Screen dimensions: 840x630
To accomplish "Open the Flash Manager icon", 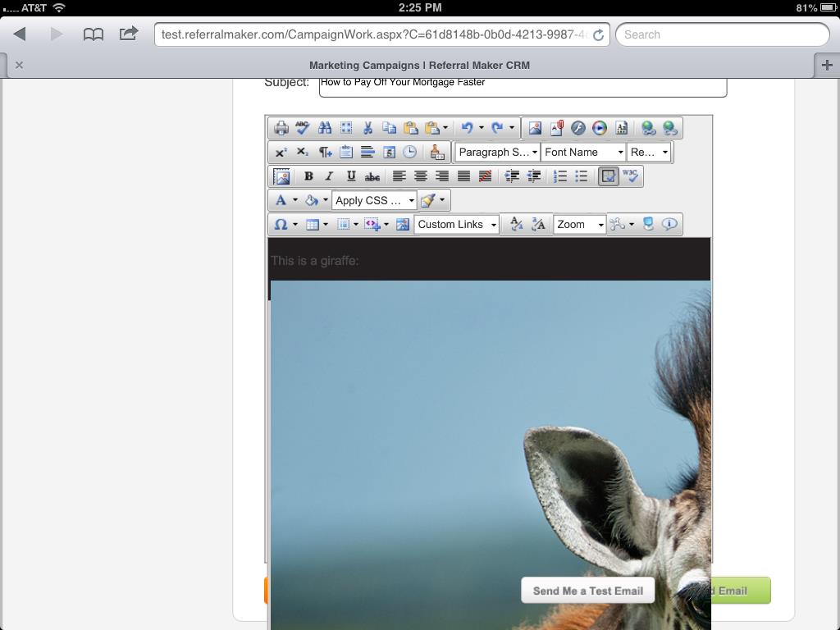I will [x=578, y=128].
